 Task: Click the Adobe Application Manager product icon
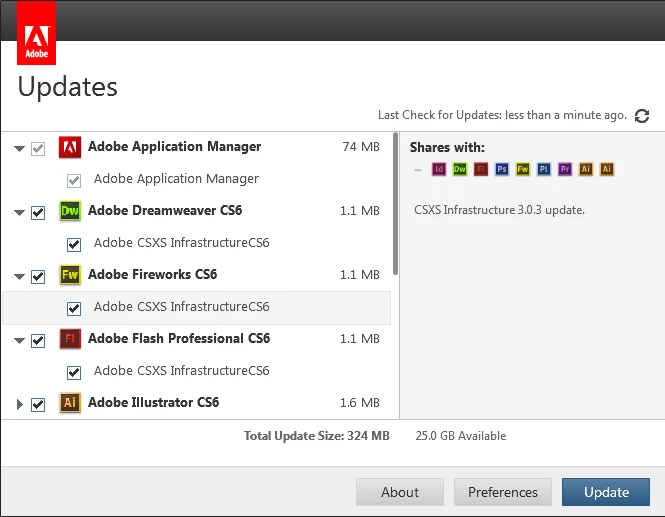click(70, 148)
